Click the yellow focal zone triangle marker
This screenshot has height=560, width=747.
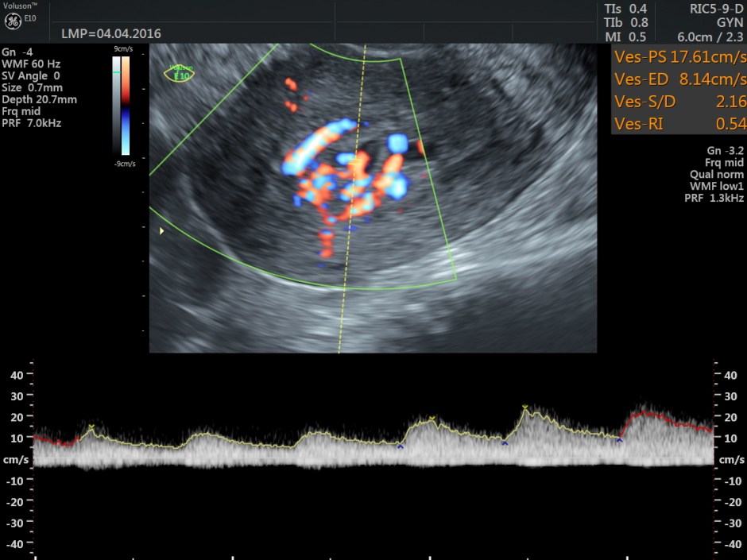coord(162,230)
